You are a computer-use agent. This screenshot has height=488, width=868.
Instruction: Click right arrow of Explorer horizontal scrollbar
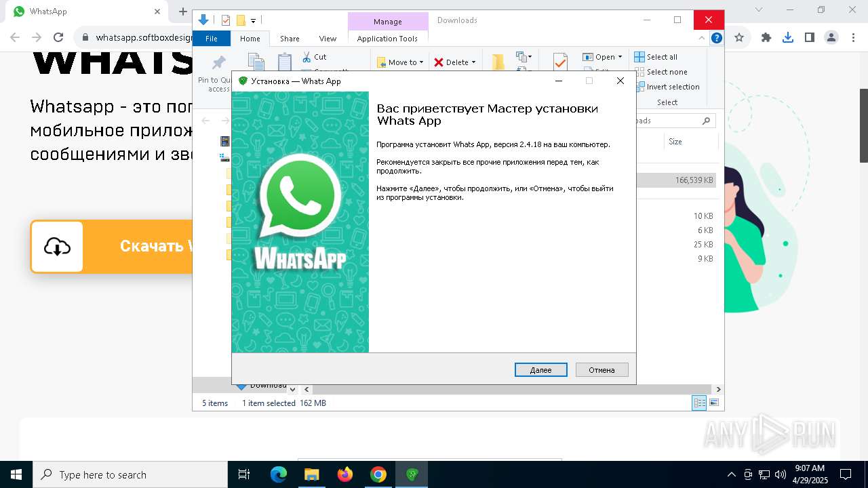718,389
